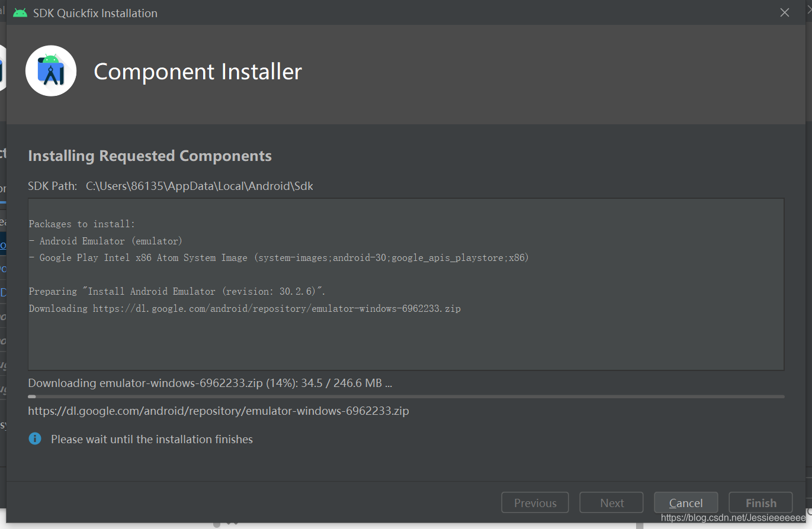This screenshot has height=529, width=812.
Task: Click the 'Android Emulator (emulator)' log line
Action: (105, 241)
